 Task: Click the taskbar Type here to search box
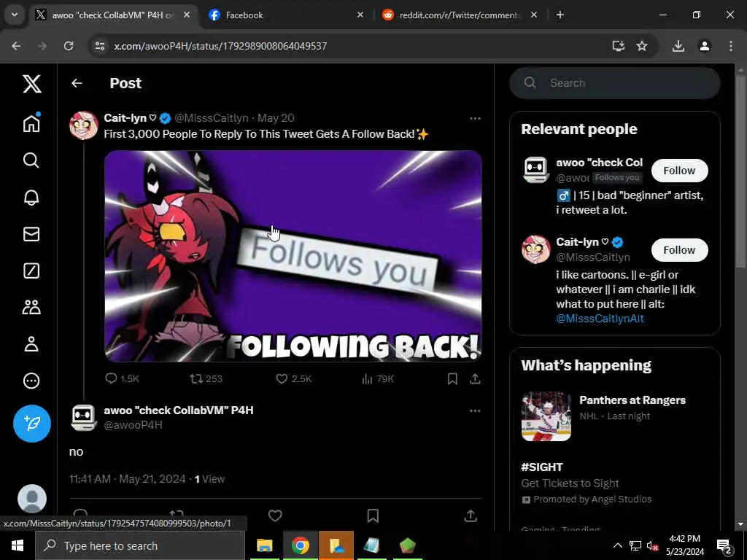coord(140,545)
